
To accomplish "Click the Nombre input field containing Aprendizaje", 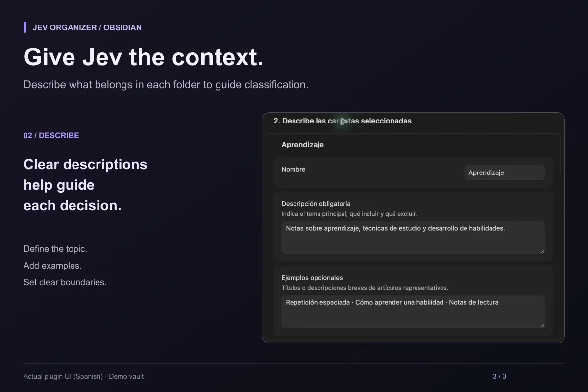I will pyautogui.click(x=504, y=172).
